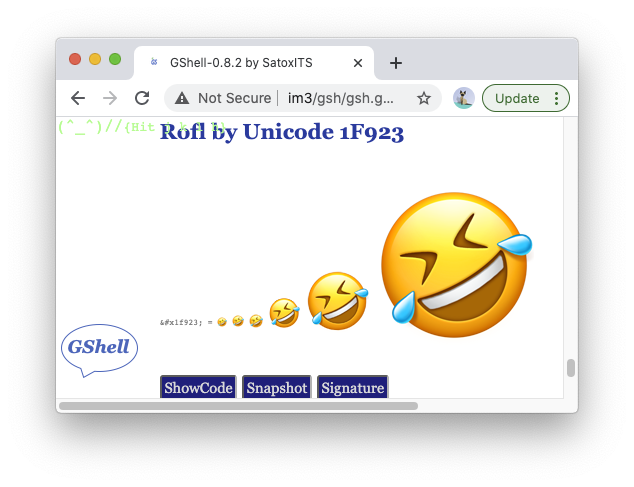The height and width of the screenshot is (487, 634).
Task: Open the Chrome profile avatar
Action: tap(464, 98)
